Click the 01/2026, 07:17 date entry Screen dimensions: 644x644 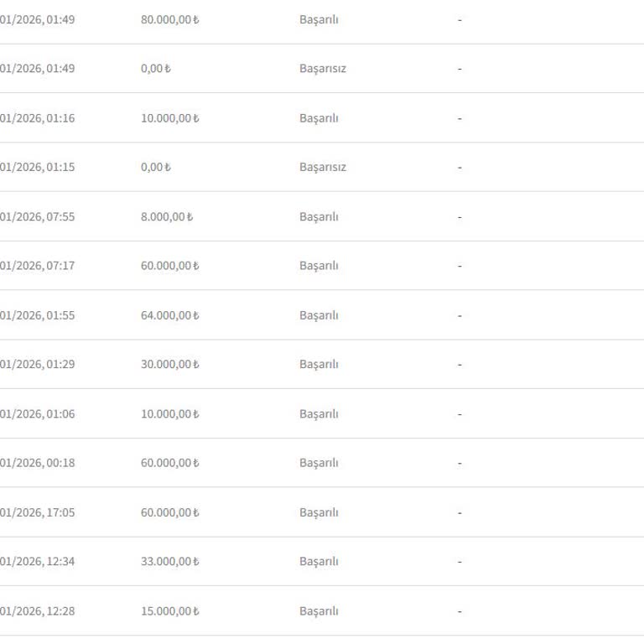pos(38,266)
